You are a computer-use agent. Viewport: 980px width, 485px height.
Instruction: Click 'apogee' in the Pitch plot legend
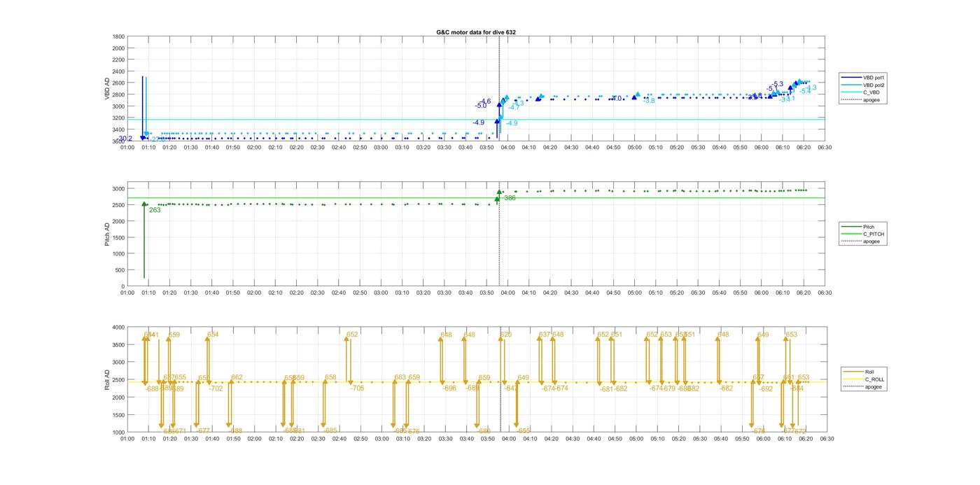(x=871, y=241)
